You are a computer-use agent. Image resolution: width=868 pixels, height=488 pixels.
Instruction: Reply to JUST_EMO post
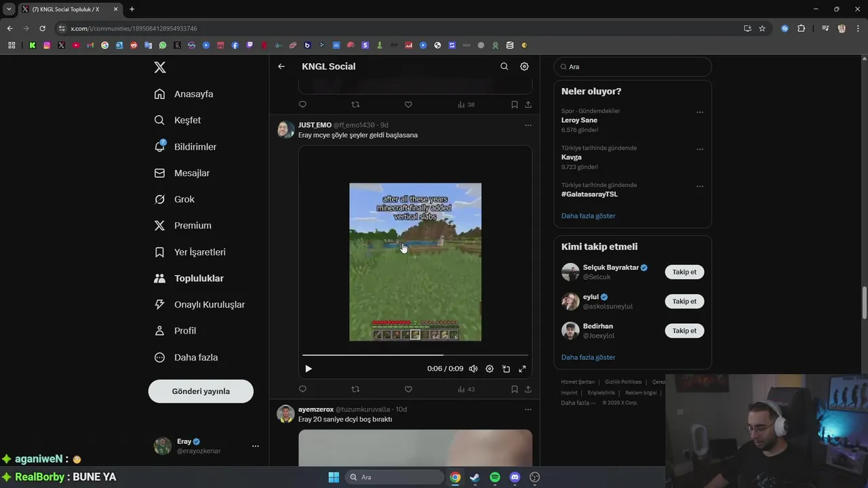click(302, 389)
